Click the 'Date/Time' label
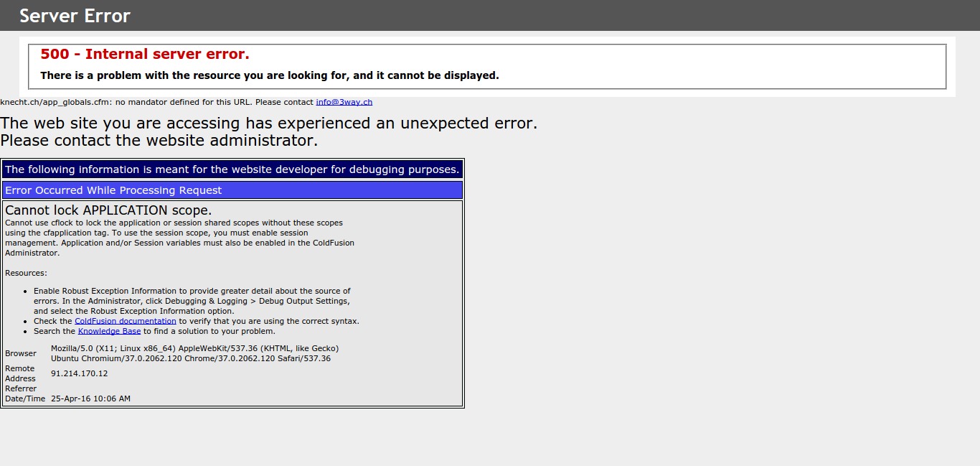 (25, 399)
